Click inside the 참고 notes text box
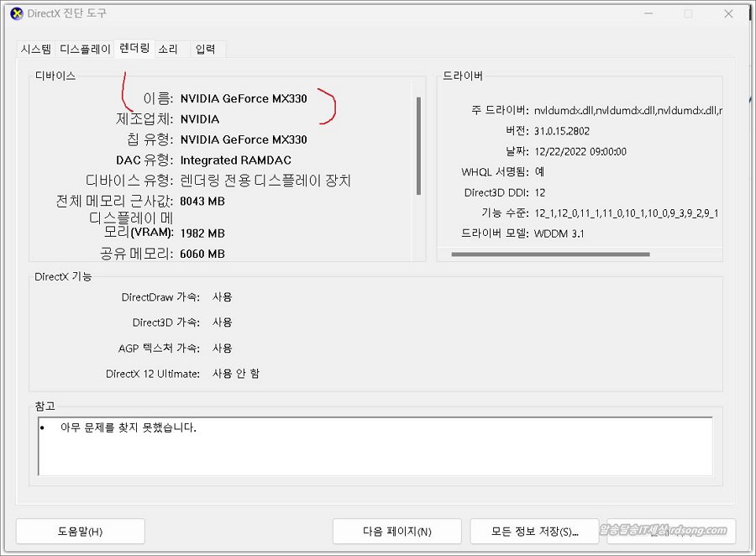 point(375,445)
